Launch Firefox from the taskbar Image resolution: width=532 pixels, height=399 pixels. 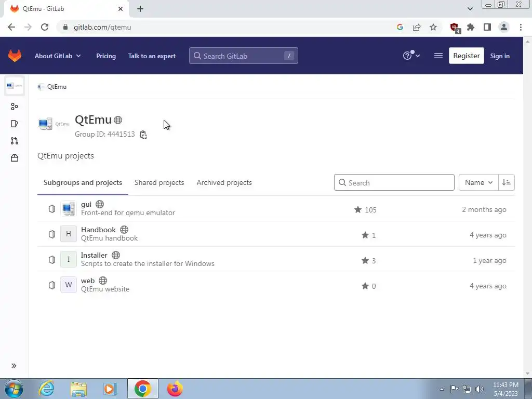click(175, 389)
